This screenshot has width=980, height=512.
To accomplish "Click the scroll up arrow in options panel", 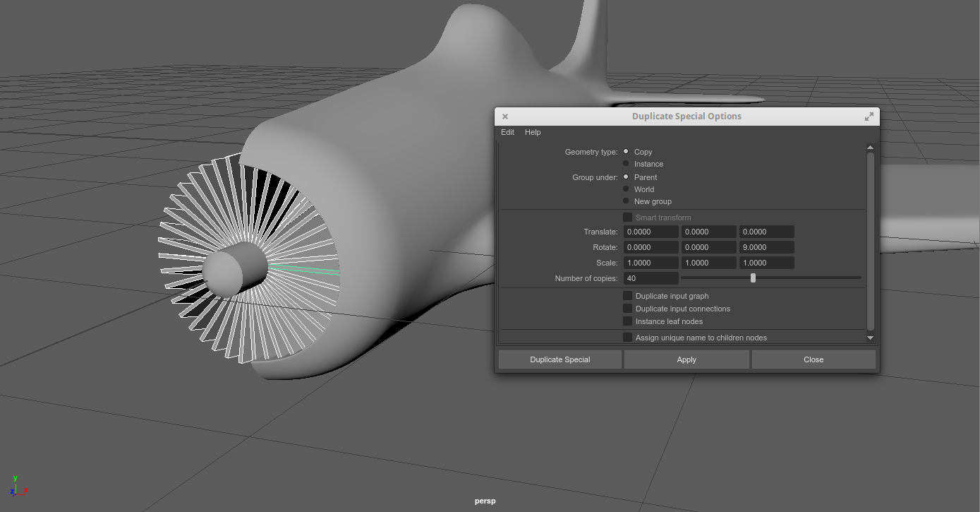I will click(870, 148).
